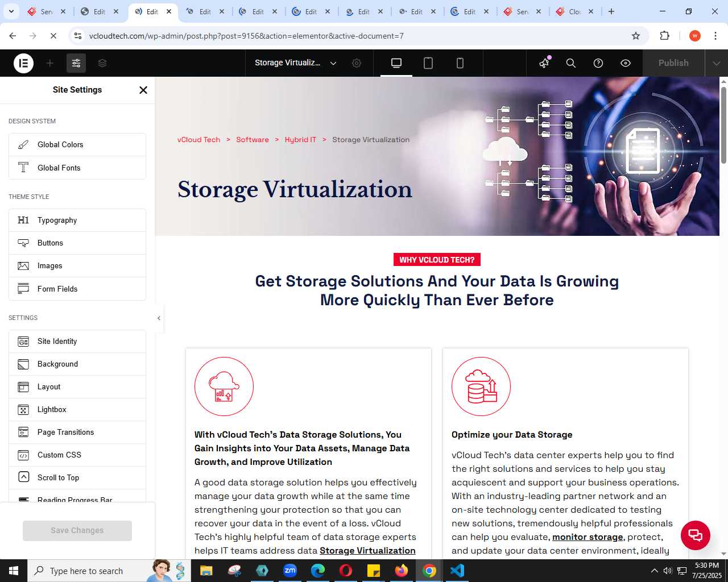728x582 pixels.
Task: Click the Publish button
Action: pyautogui.click(x=673, y=63)
